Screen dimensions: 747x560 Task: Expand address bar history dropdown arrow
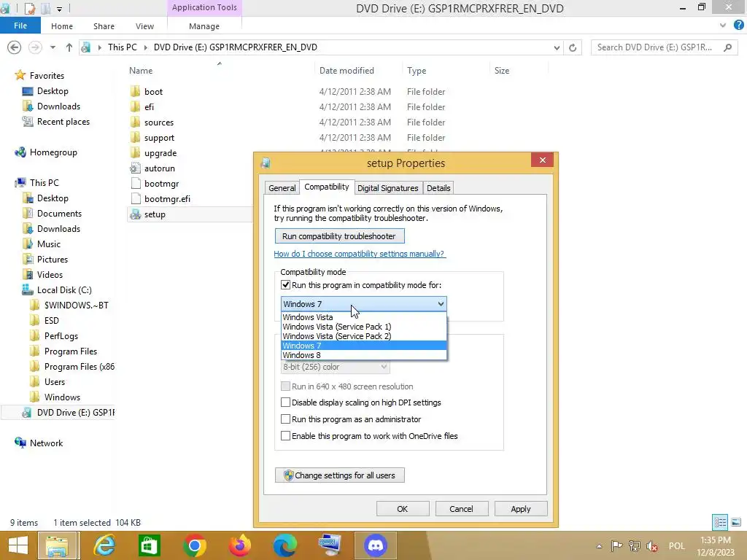557,47
